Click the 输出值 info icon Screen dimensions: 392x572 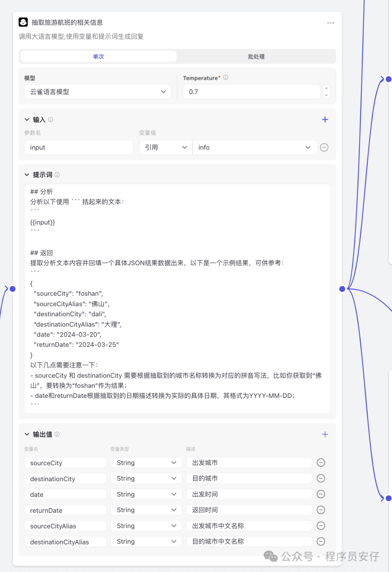[x=57, y=434]
